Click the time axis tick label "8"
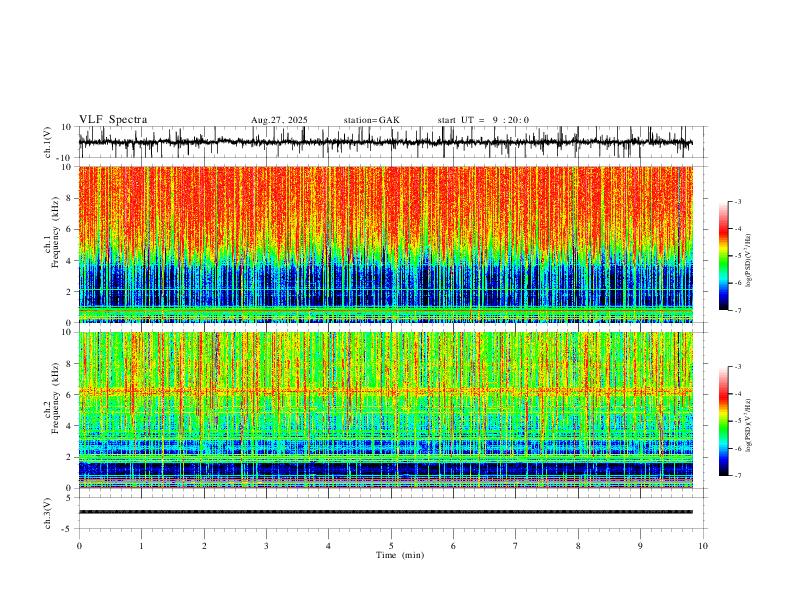Viewport: 792px width, 612px height. coord(578,546)
